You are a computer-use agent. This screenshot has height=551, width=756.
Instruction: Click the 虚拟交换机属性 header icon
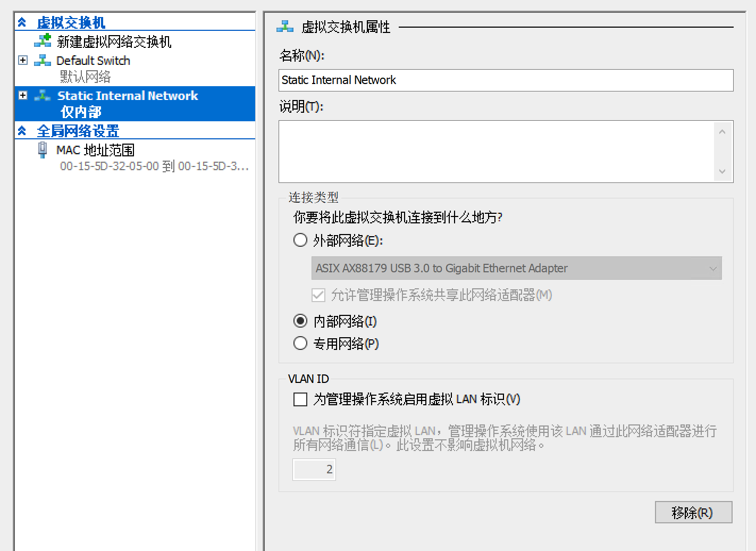coord(285,26)
